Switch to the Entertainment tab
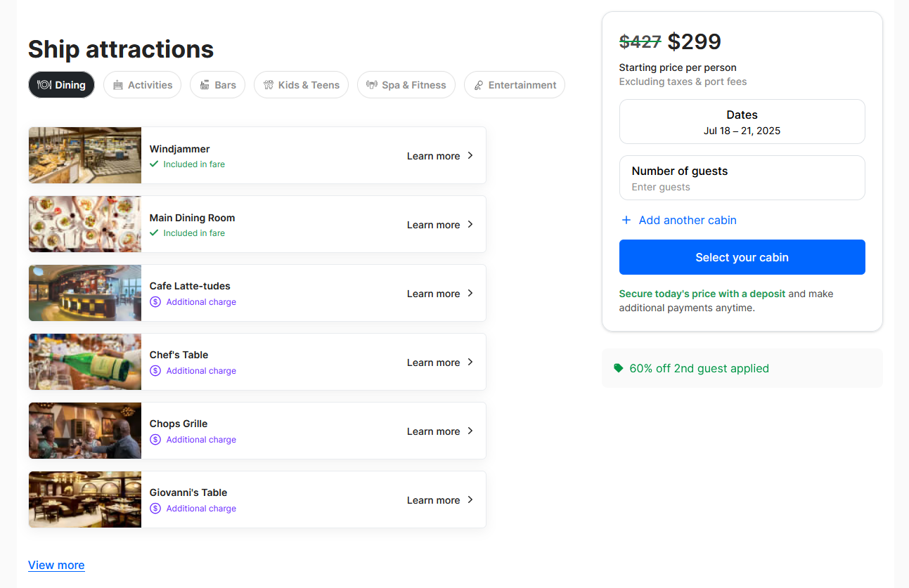 (x=515, y=85)
